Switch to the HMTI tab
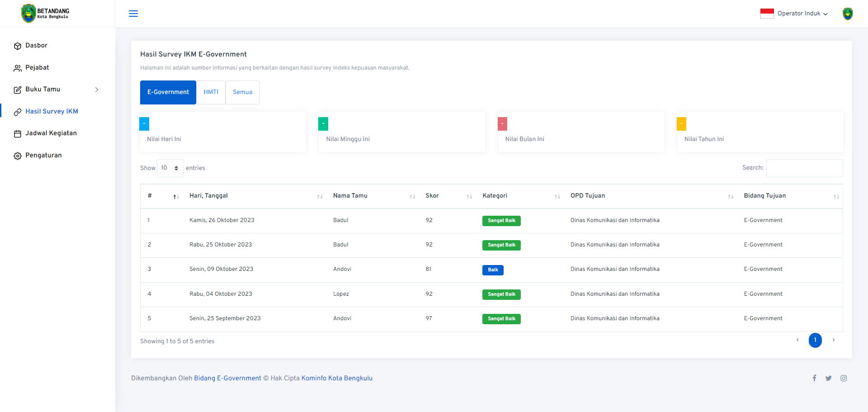This screenshot has height=412, width=868. click(211, 92)
